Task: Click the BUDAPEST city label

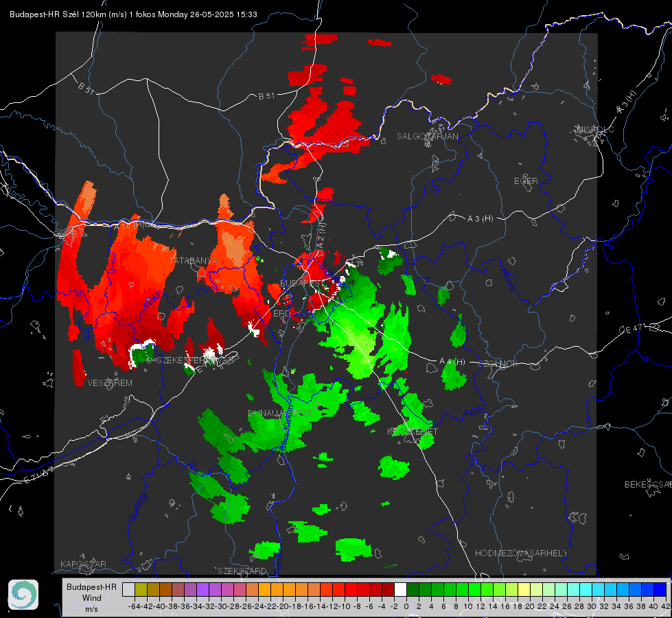Action: point(301,283)
